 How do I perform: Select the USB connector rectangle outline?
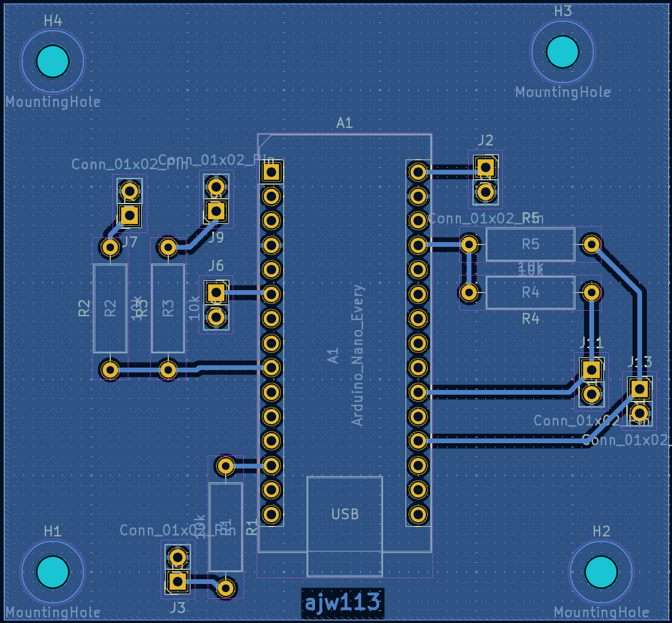[345, 526]
